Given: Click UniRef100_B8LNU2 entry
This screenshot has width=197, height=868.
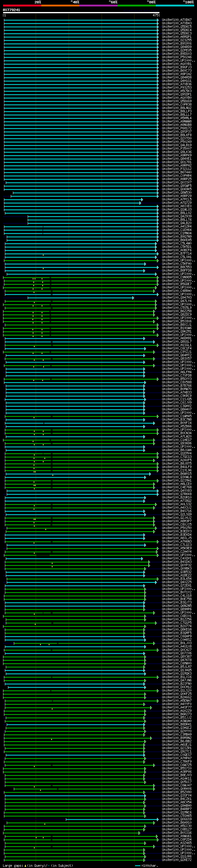Looking at the screenshot, I should pyautogui.click(x=177, y=108).
